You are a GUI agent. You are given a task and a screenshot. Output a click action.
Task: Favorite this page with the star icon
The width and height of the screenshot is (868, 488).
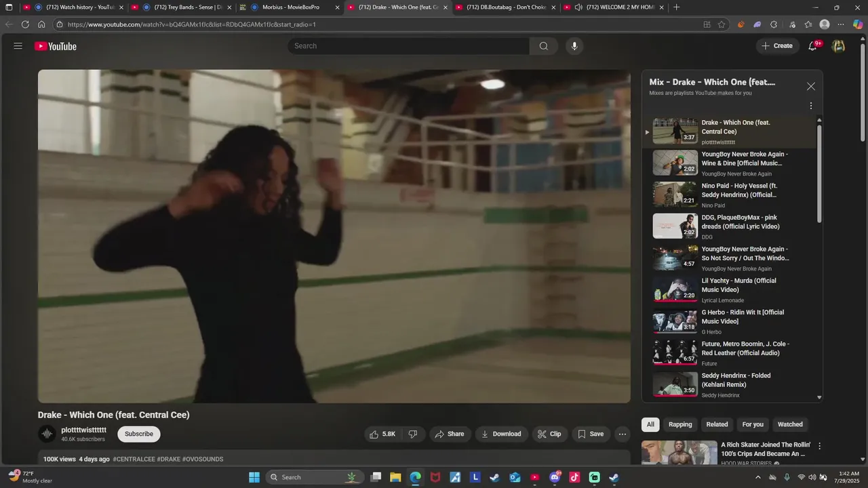[x=722, y=24]
